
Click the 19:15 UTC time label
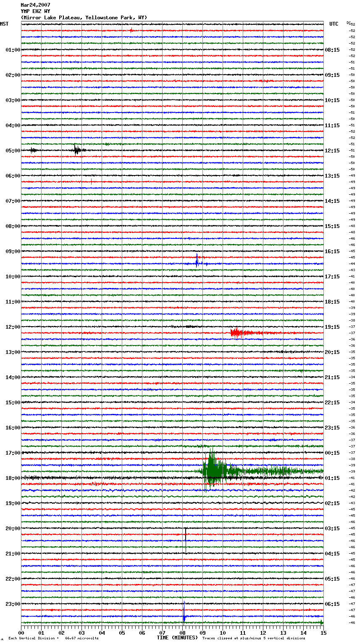332,327
